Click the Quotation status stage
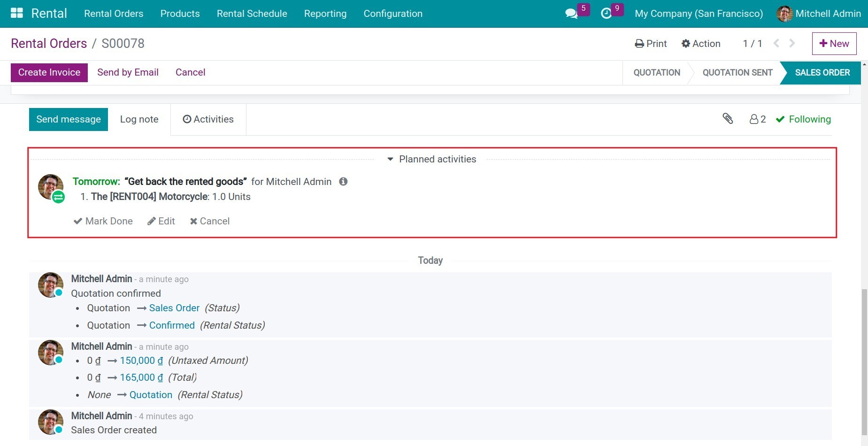Screen dimensions: 868x446 click(x=656, y=72)
